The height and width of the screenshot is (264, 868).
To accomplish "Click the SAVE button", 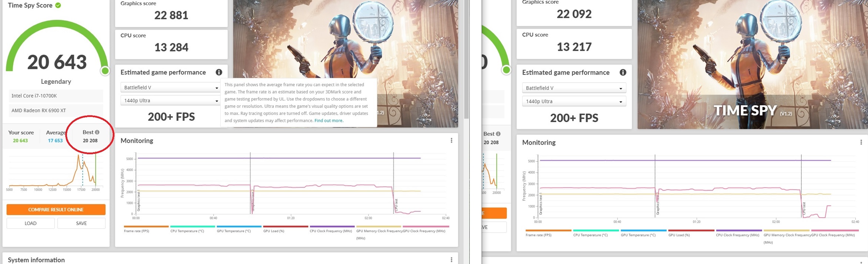I will tap(81, 223).
